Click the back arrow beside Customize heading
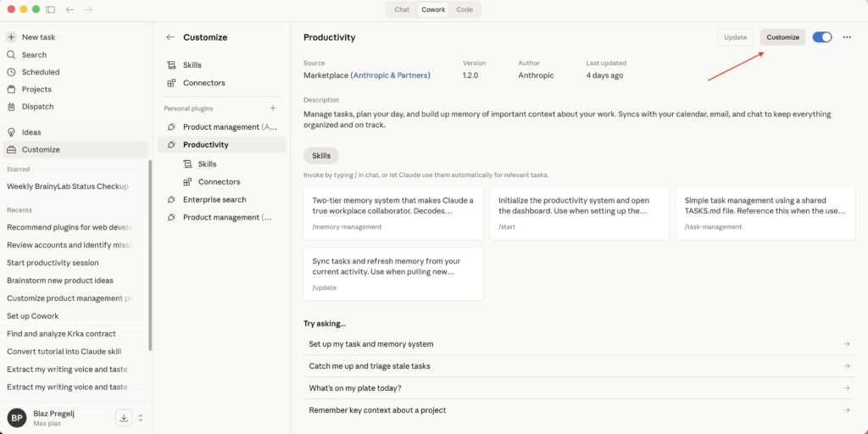Viewport: 868px width, 434px height. [170, 37]
